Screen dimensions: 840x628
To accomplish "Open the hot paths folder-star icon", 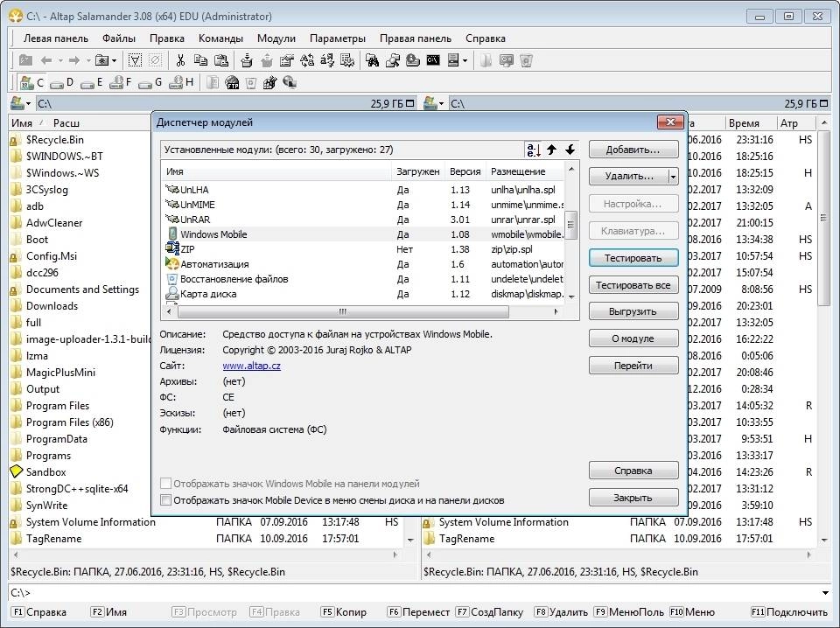I will [101, 60].
